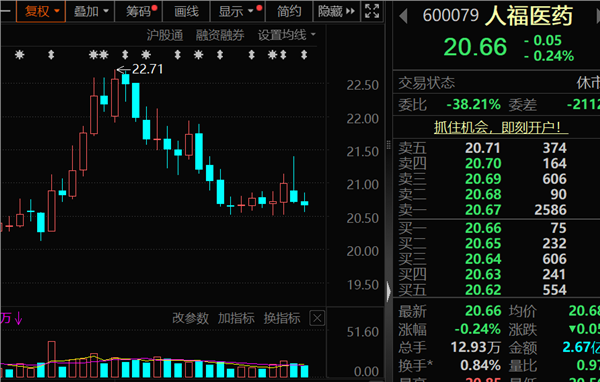Click the purple down arrow beside 万
Viewport: 600px width, 382px height.
pos(19,318)
